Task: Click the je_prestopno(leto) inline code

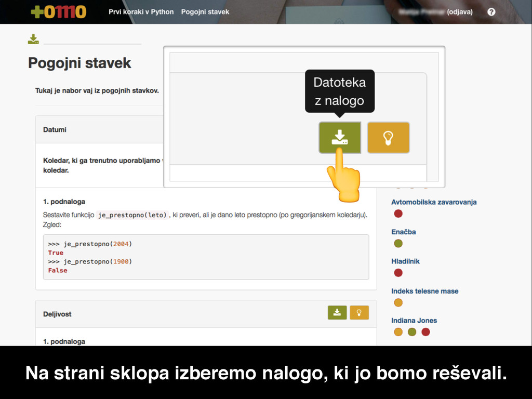Action: [132, 215]
